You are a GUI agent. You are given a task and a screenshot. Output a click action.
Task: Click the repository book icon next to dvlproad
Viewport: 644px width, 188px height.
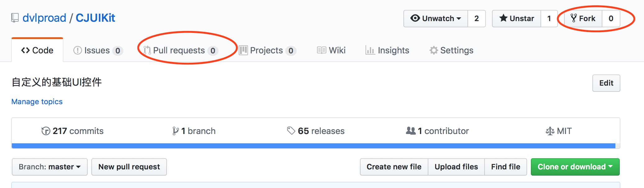pos(14,18)
